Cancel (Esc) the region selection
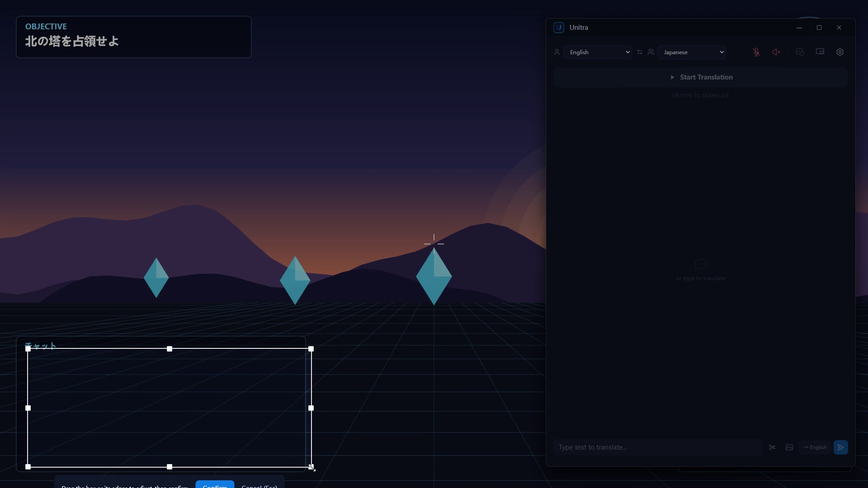Screen dimensions: 868x488 259,485
